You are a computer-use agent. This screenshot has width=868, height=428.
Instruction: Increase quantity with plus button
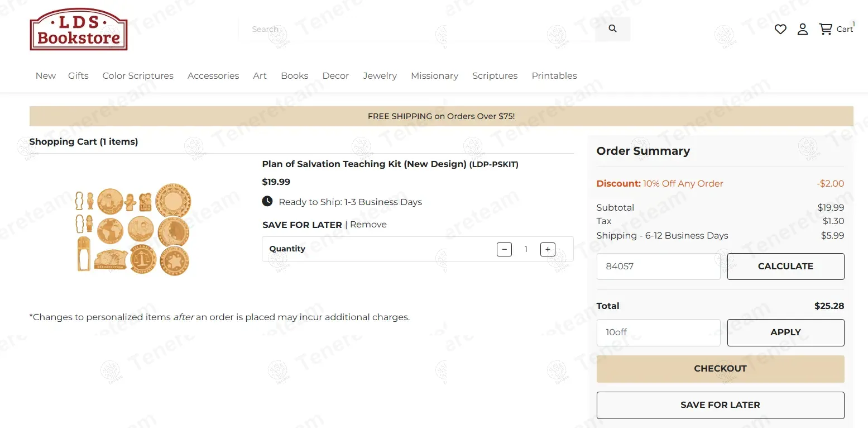(x=548, y=249)
